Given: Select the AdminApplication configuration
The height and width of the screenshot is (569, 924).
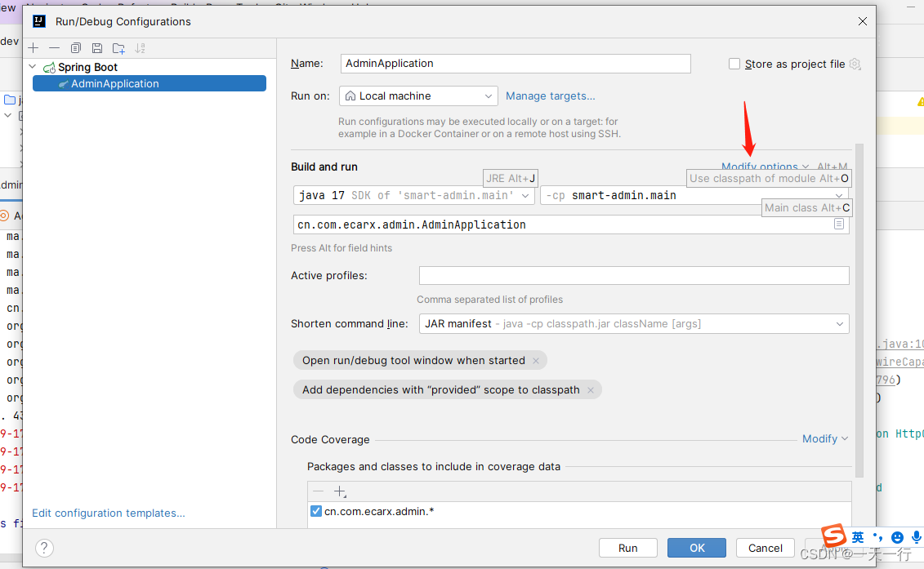Looking at the screenshot, I should (x=149, y=83).
